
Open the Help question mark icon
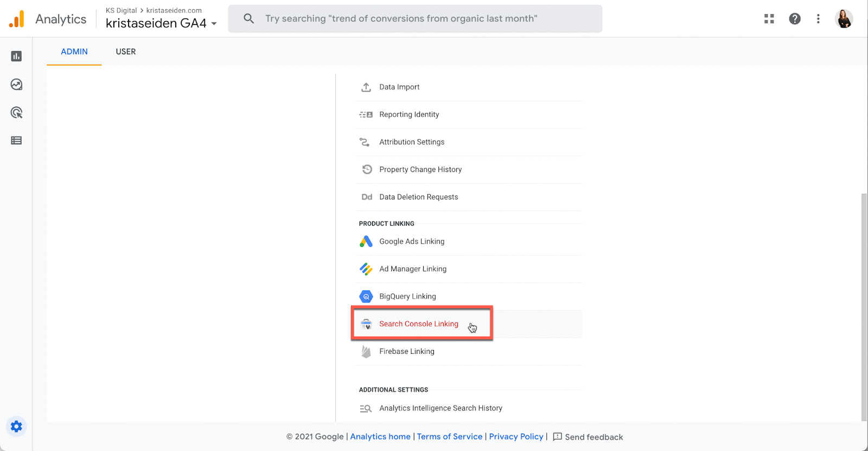point(795,19)
